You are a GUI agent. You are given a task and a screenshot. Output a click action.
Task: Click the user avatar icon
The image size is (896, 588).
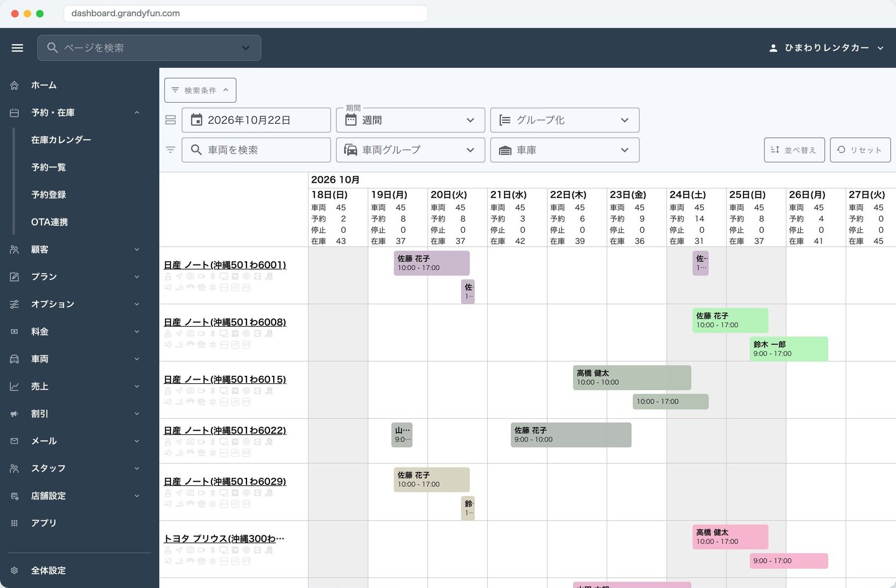[773, 48]
